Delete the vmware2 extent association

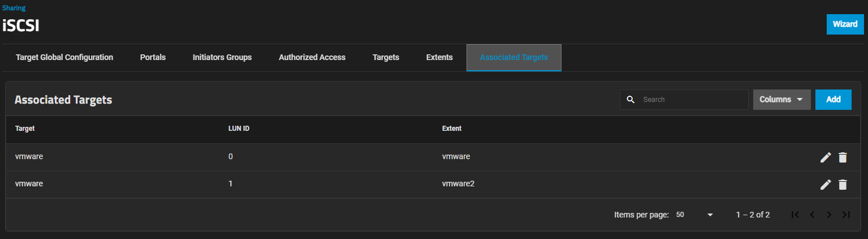[843, 185]
